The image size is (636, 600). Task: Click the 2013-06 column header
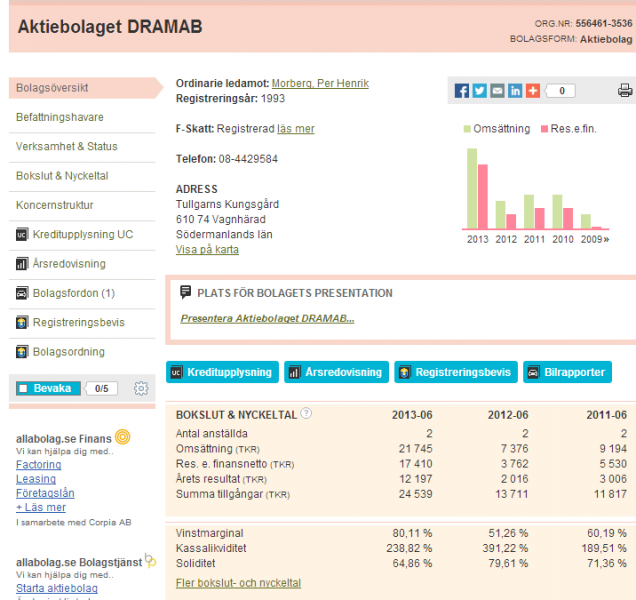coord(412,415)
